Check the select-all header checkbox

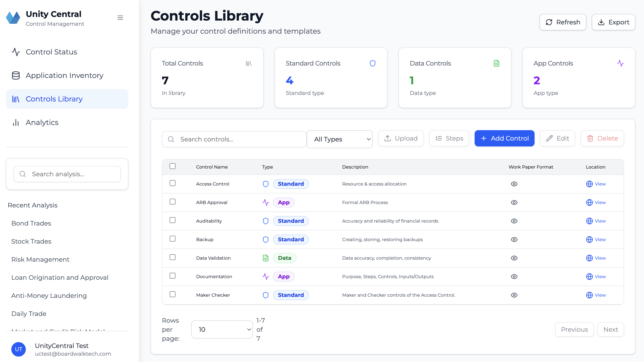pyautogui.click(x=173, y=166)
